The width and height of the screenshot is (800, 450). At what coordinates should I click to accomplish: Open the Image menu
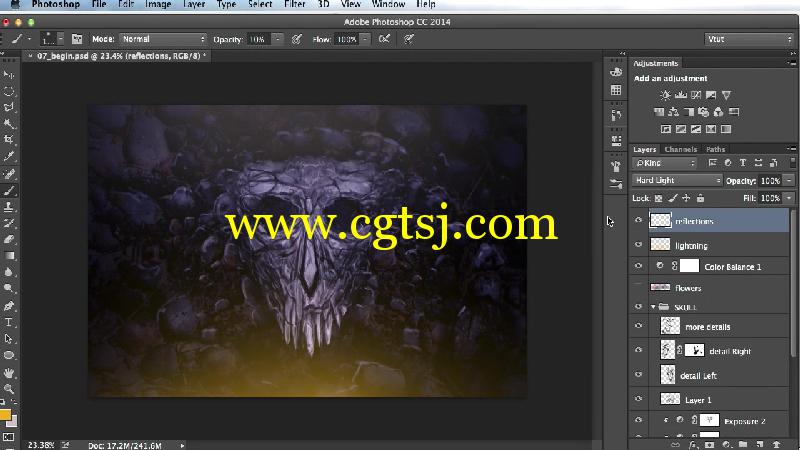(158, 4)
